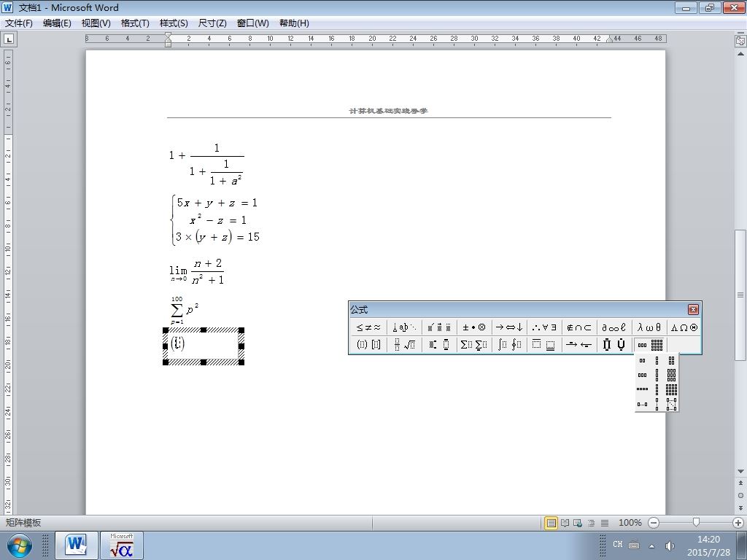Open the lowercase Greek palette (λωθ)
Screen dimensions: 747x560
[x=649, y=327]
